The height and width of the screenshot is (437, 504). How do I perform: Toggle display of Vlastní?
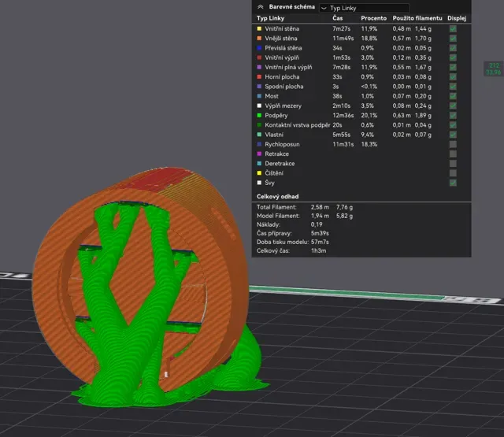(453, 135)
